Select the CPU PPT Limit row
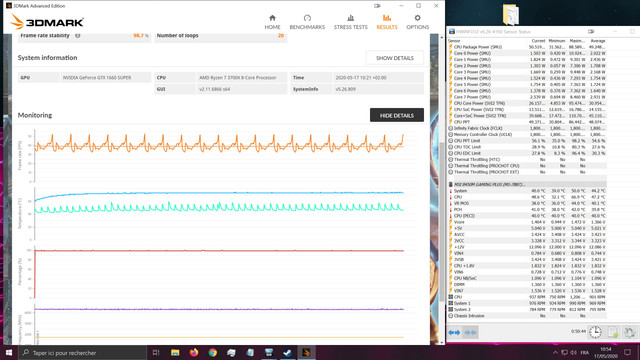 tap(527, 141)
